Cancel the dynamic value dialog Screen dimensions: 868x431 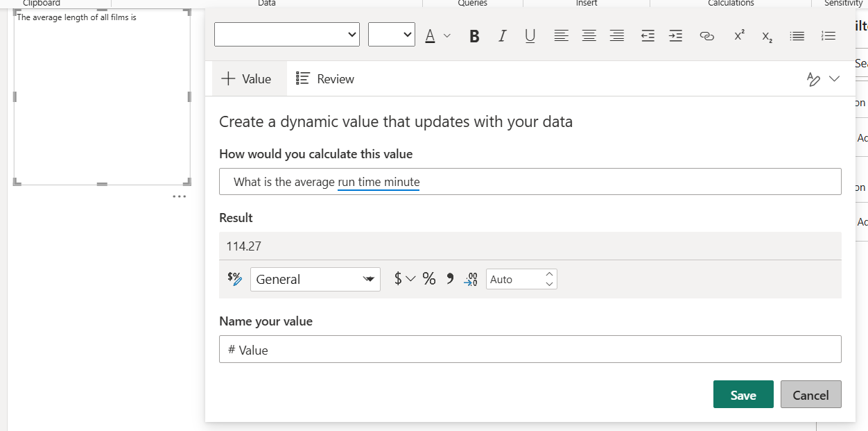[811, 394]
